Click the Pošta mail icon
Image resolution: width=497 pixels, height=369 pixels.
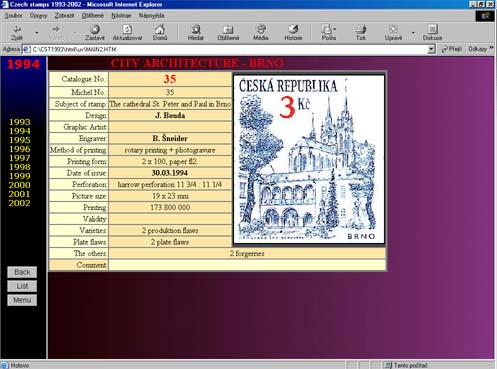tap(326, 29)
